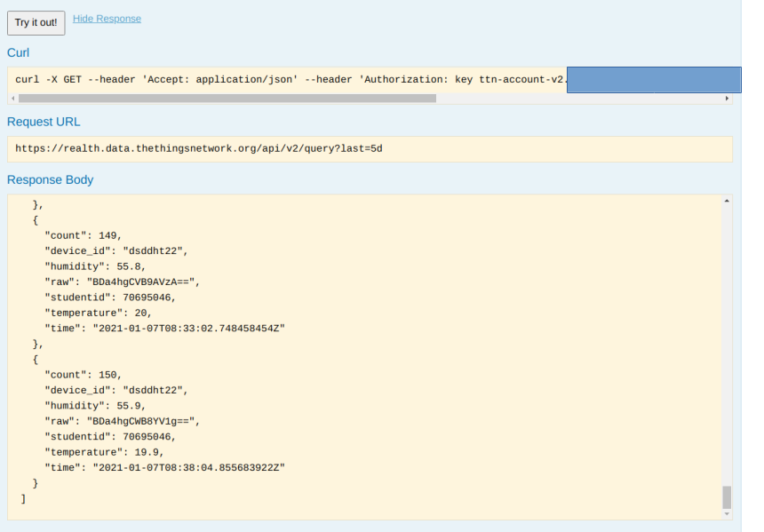The width and height of the screenshot is (764, 532).
Task: Click the Curl section heading
Action: tap(19, 52)
